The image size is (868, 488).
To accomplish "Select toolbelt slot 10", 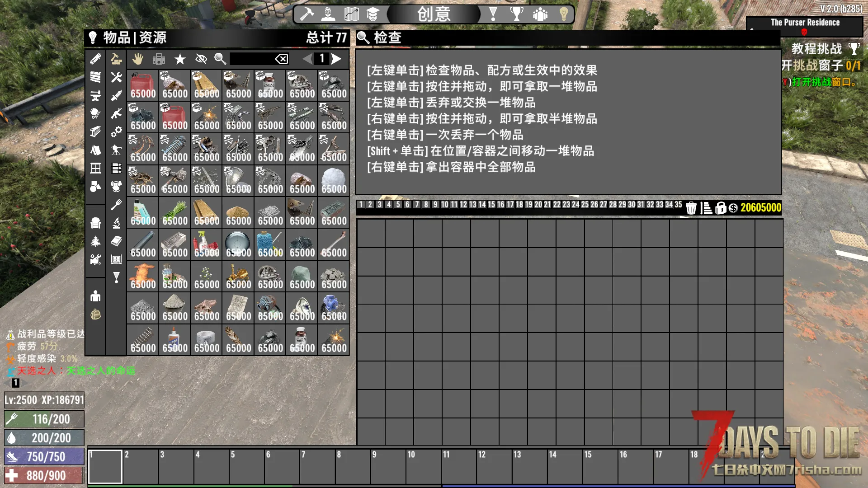I will click(423, 466).
